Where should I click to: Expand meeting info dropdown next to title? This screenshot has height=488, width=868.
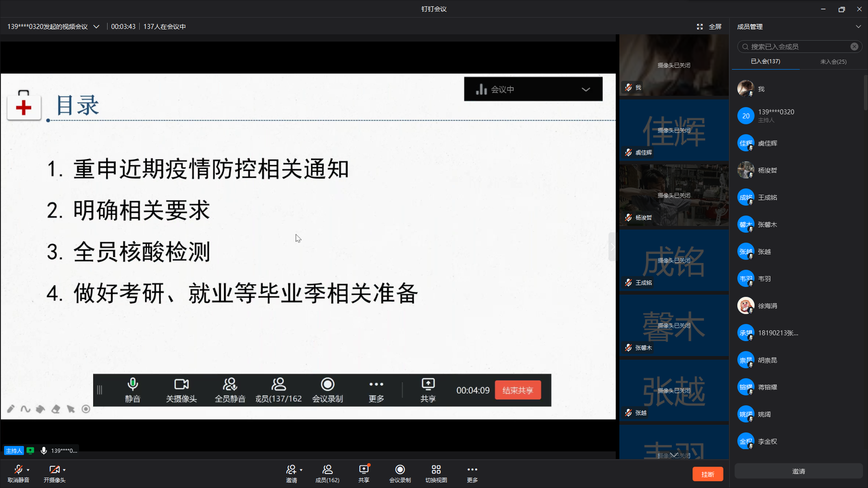pos(96,27)
